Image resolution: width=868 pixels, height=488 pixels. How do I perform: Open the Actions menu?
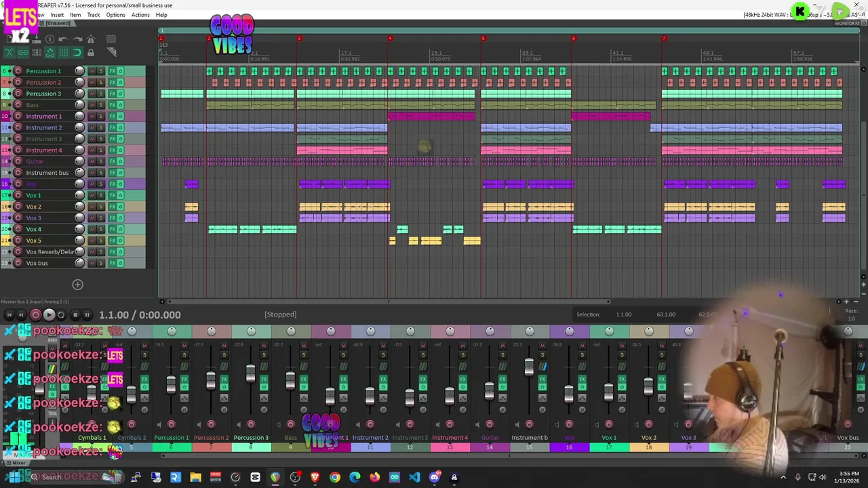tap(140, 15)
